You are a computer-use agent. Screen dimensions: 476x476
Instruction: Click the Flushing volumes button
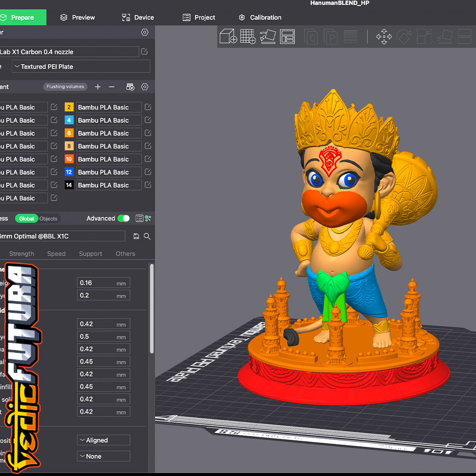click(x=65, y=87)
